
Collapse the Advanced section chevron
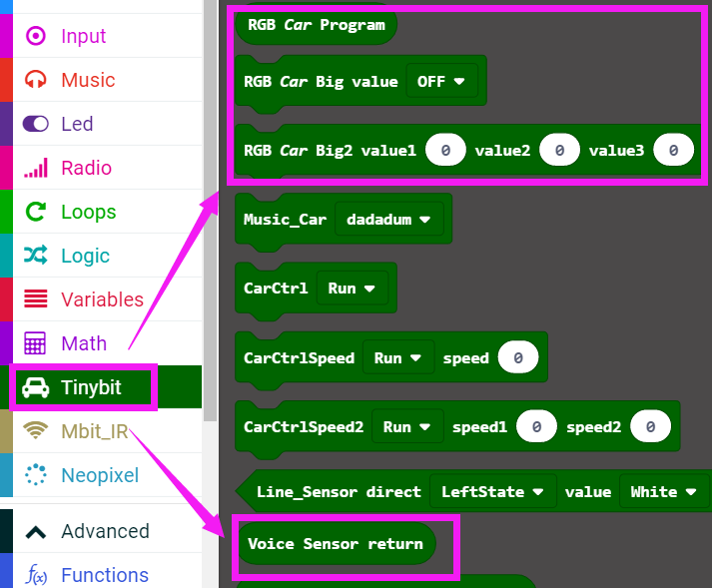click(36, 531)
